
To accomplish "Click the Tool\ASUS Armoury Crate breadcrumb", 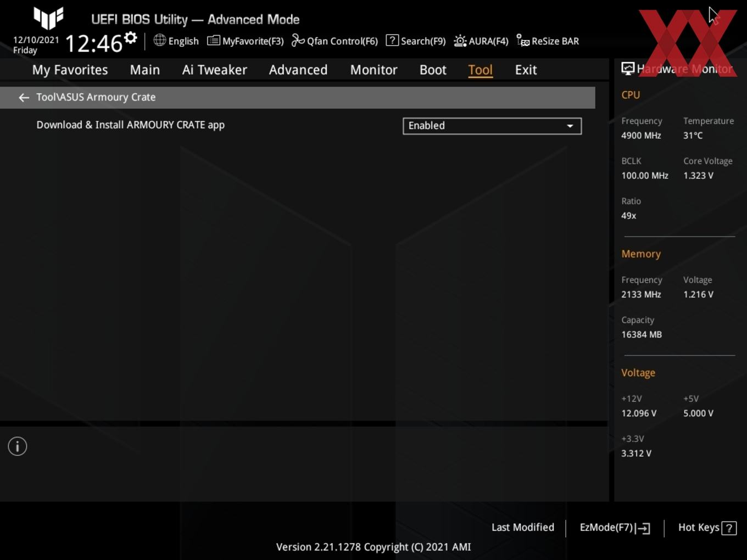I will pos(96,97).
